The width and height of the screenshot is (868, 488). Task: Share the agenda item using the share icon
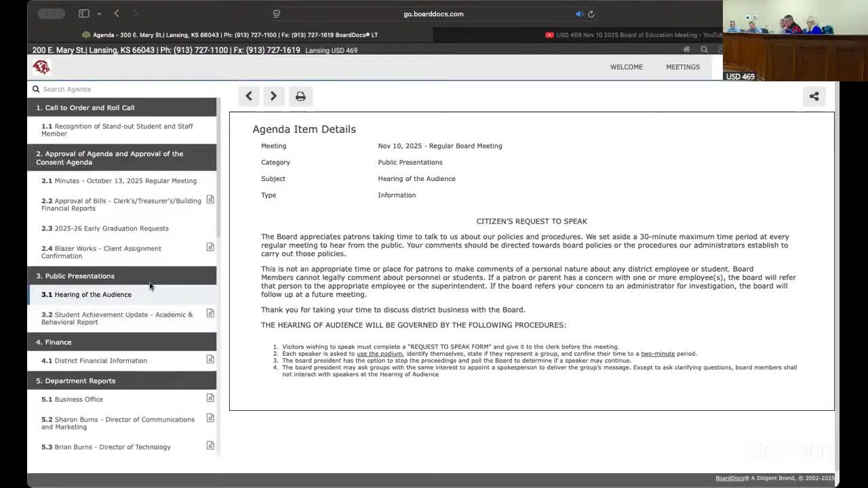[814, 96]
